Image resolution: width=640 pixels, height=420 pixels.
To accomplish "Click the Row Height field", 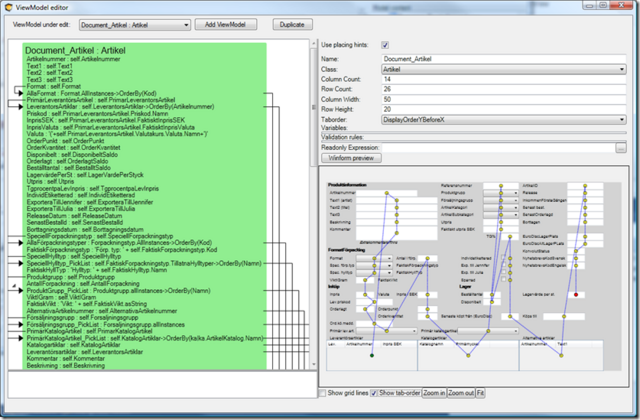I will [504, 109].
